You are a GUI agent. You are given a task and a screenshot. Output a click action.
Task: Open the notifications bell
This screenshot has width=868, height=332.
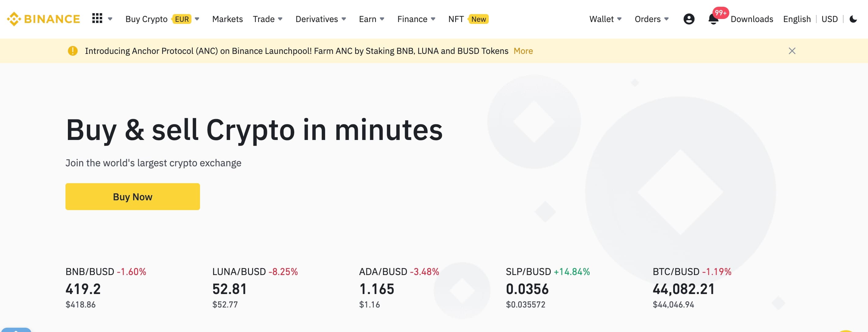[x=713, y=20]
